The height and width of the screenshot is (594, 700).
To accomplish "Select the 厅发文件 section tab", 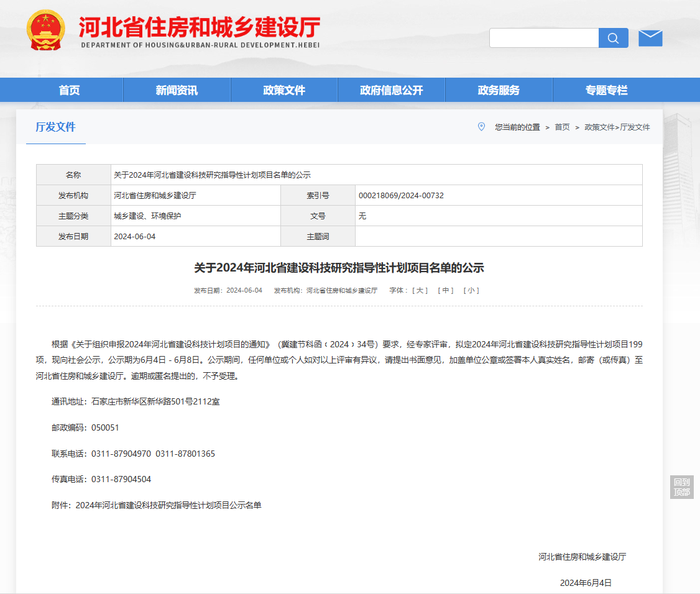I will click(x=55, y=127).
